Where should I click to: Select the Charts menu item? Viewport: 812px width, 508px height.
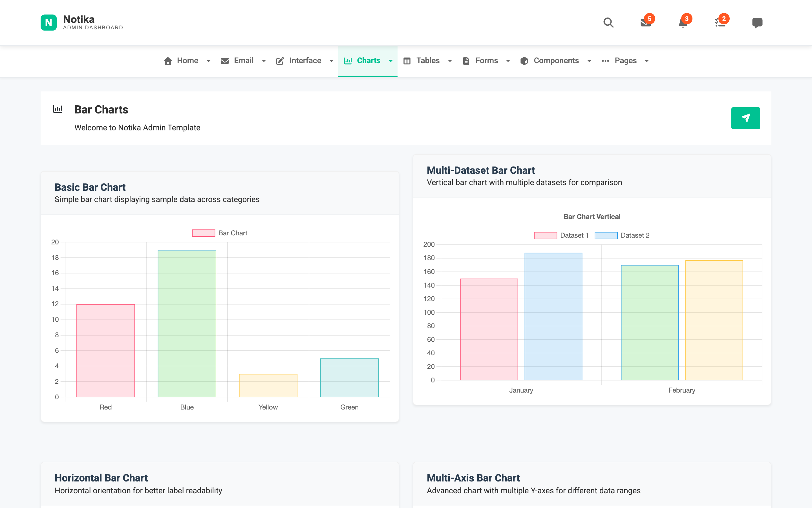click(368, 61)
